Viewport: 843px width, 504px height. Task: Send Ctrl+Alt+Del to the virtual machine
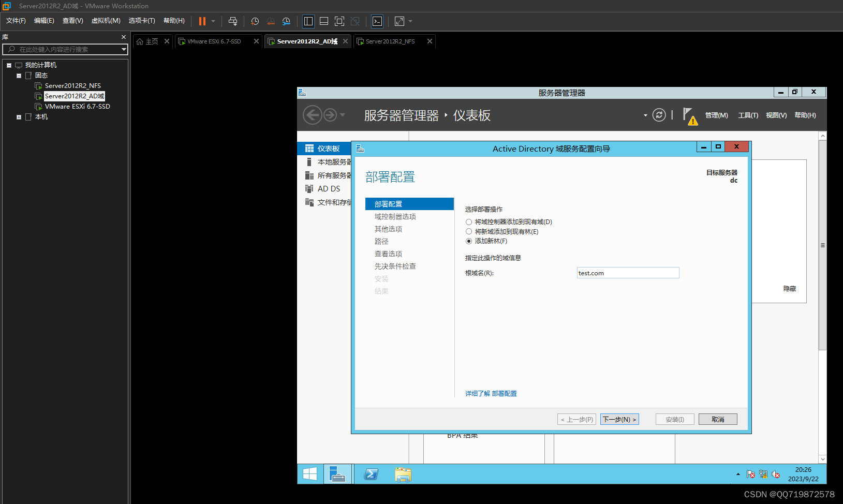coord(233,21)
